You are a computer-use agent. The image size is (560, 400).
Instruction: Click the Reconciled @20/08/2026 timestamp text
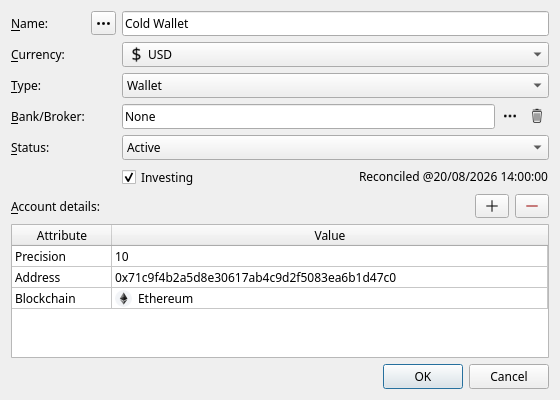[453, 177]
